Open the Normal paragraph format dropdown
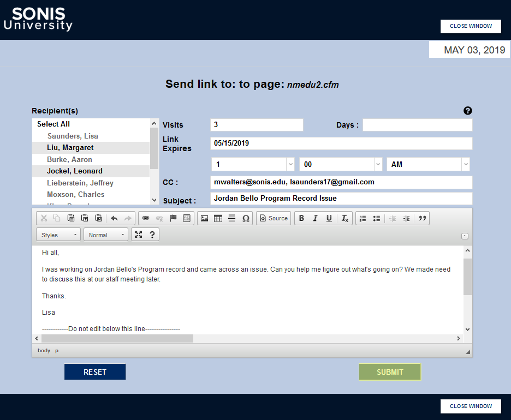Screen dimensions: 511x420 pyautogui.click(x=106, y=235)
